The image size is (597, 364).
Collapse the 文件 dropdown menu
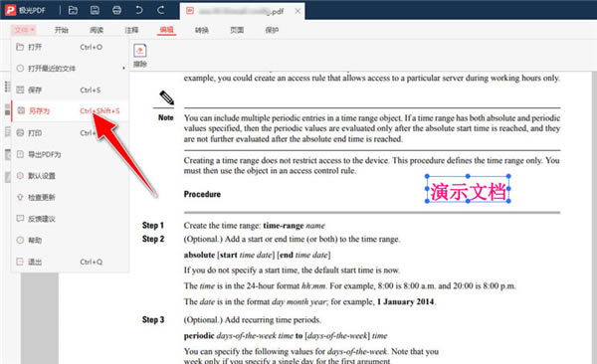click(x=23, y=30)
